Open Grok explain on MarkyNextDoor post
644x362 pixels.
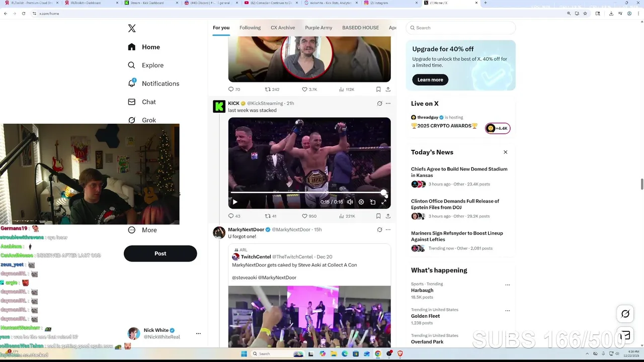[379, 230]
